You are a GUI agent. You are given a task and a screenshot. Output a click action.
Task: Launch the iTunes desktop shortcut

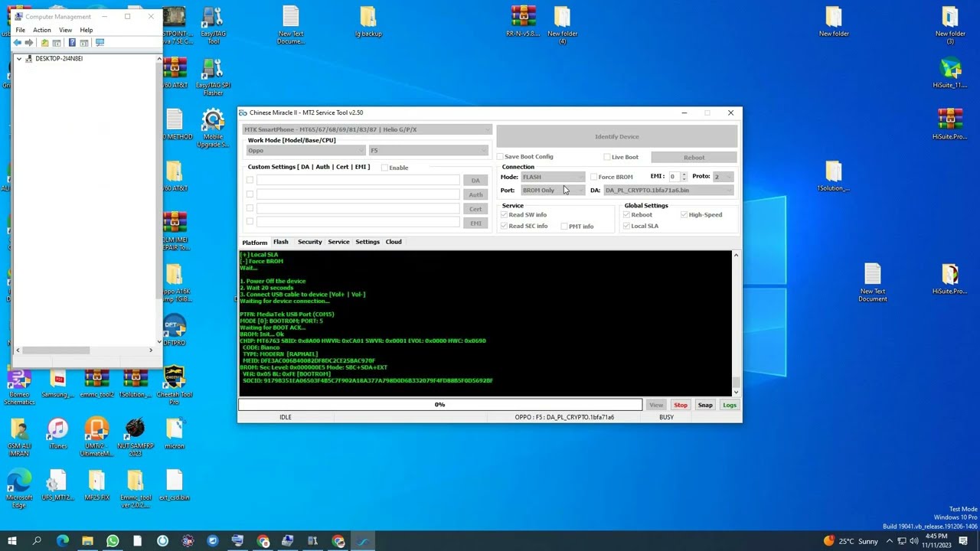57,435
